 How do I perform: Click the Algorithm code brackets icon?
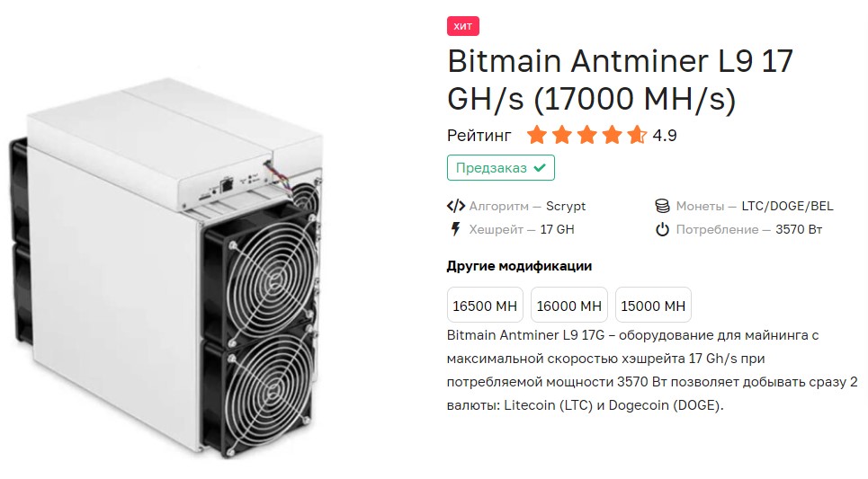pos(456,206)
